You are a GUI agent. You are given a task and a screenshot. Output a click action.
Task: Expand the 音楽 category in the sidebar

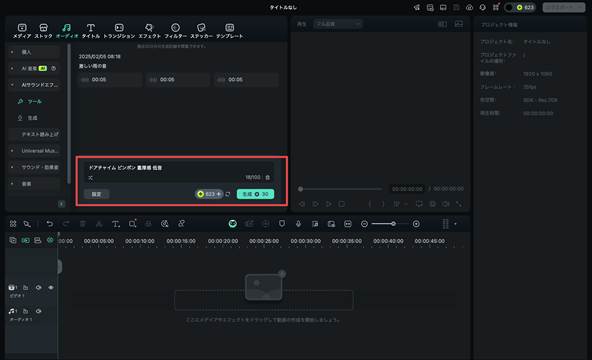pos(34,184)
